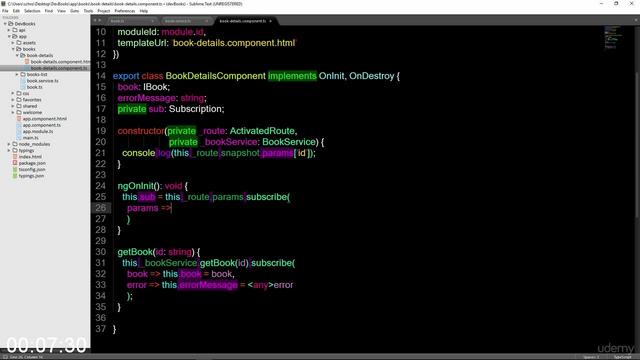
Task: Click ngOnInit on line 24
Action: (x=136, y=186)
